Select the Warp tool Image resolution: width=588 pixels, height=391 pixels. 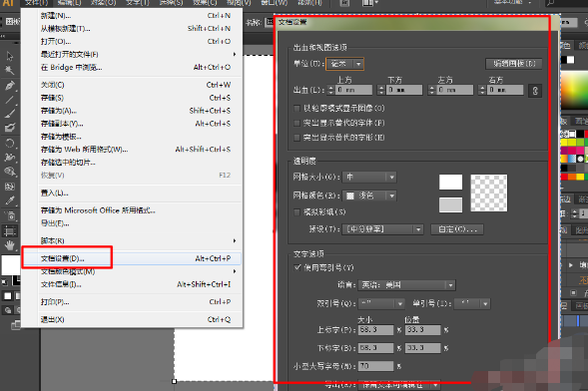tap(9, 158)
